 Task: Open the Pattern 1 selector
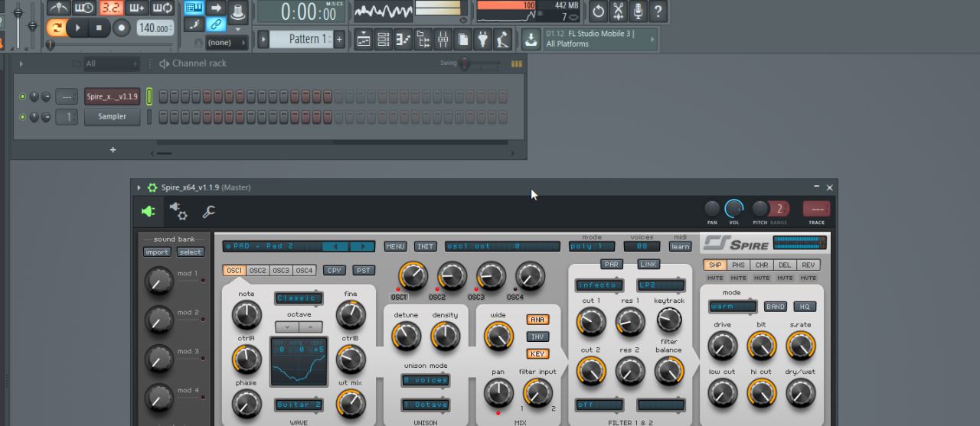(301, 39)
